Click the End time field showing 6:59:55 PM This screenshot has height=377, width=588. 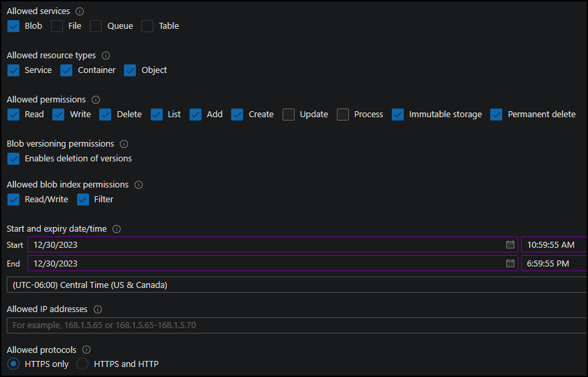pyautogui.click(x=553, y=264)
